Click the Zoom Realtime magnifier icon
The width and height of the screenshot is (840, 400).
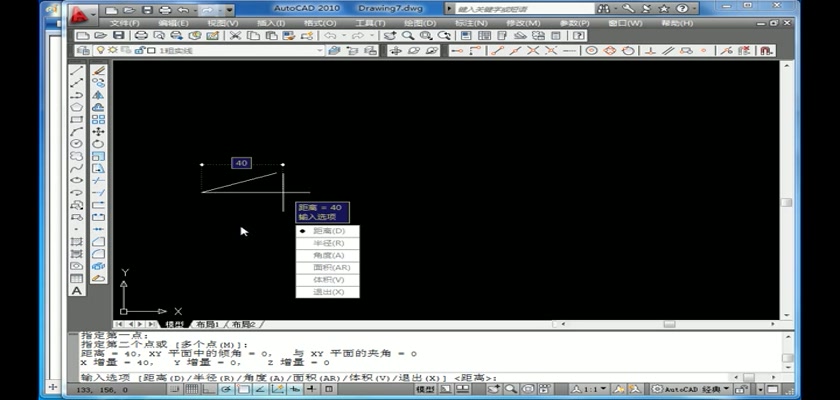click(x=408, y=36)
